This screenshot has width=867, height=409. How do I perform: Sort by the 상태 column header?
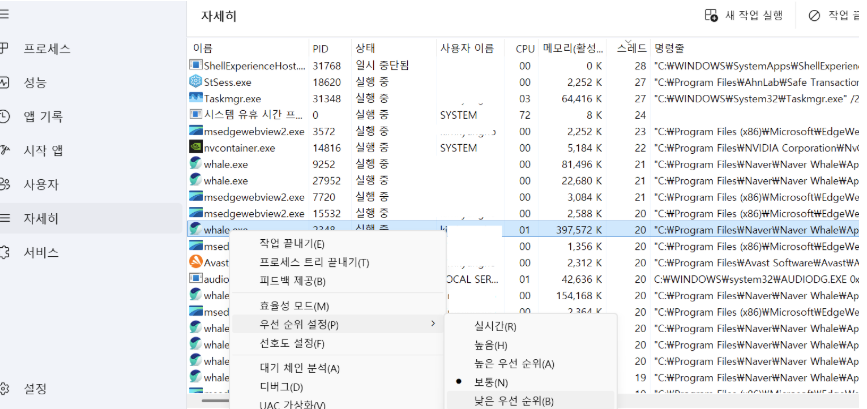tap(394, 48)
